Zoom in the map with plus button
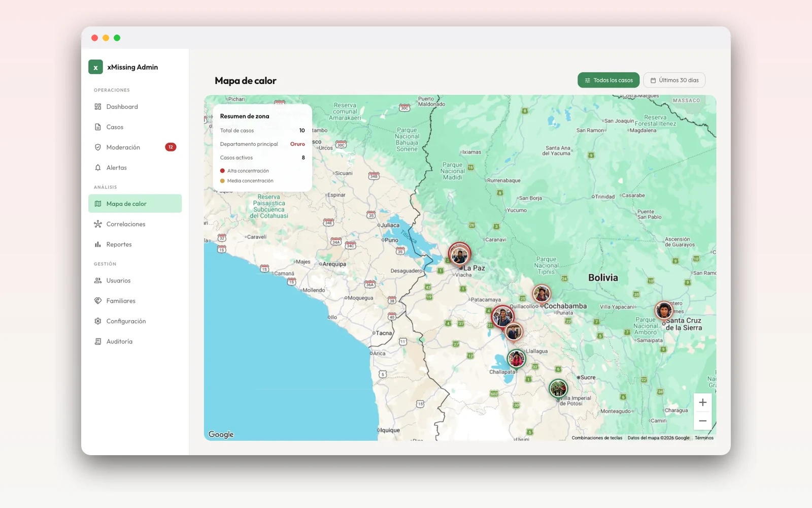Screen dimensions: 812x508 pyautogui.click(x=703, y=402)
